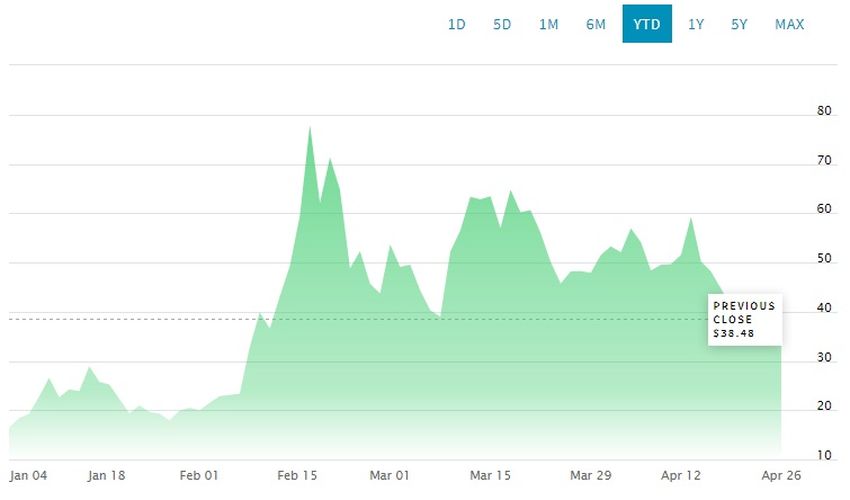Select the 5D time range
This screenshot has height=500, width=850.
tap(502, 24)
